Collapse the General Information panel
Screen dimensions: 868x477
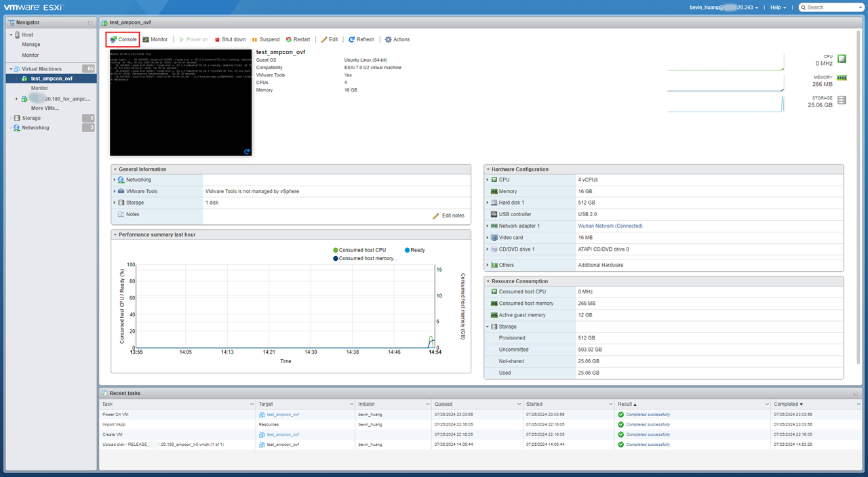pyautogui.click(x=115, y=169)
